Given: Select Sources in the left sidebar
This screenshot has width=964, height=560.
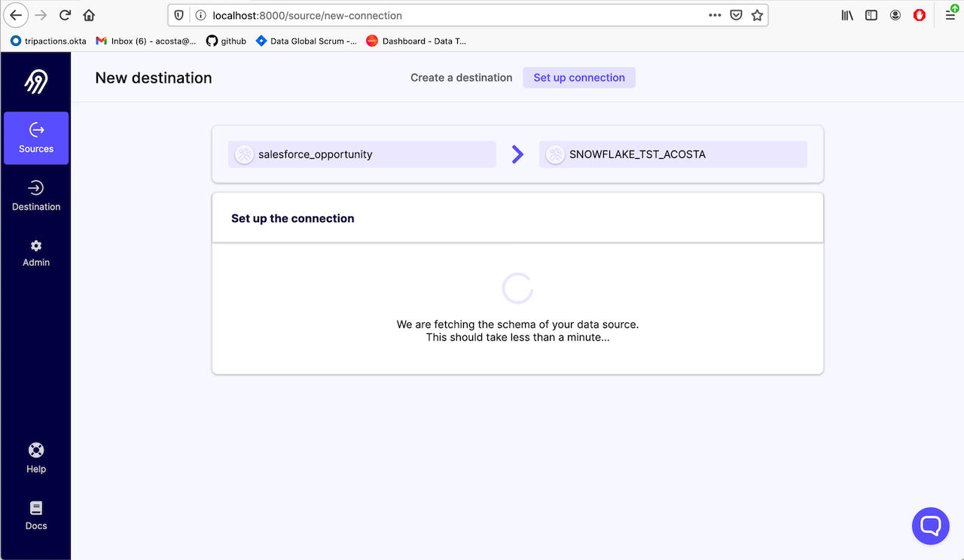Looking at the screenshot, I should tap(35, 138).
